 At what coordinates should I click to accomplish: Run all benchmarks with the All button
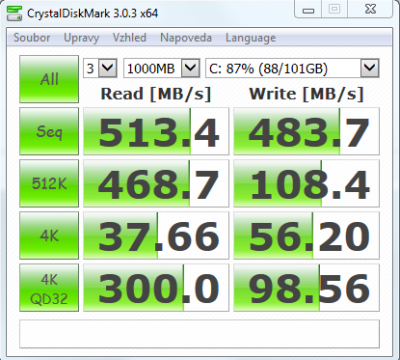click(x=49, y=79)
